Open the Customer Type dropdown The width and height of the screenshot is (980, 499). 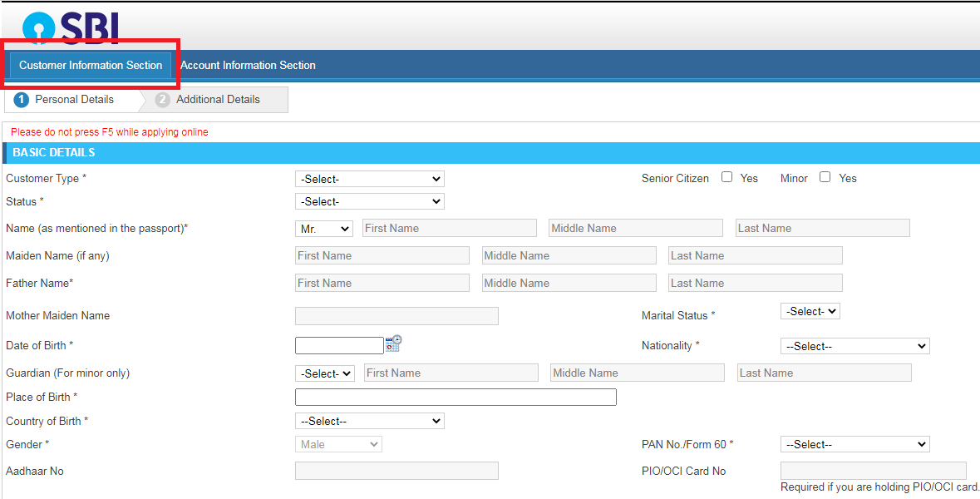(369, 179)
